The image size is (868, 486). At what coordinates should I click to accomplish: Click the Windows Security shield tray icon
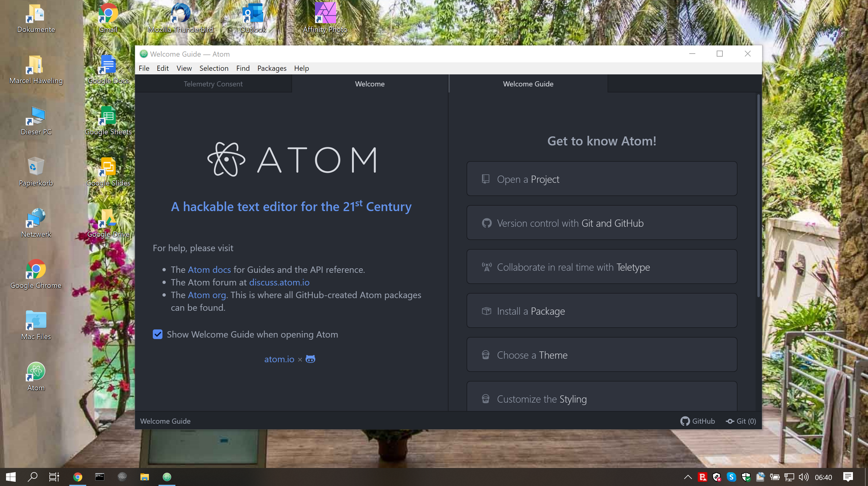pyautogui.click(x=746, y=477)
